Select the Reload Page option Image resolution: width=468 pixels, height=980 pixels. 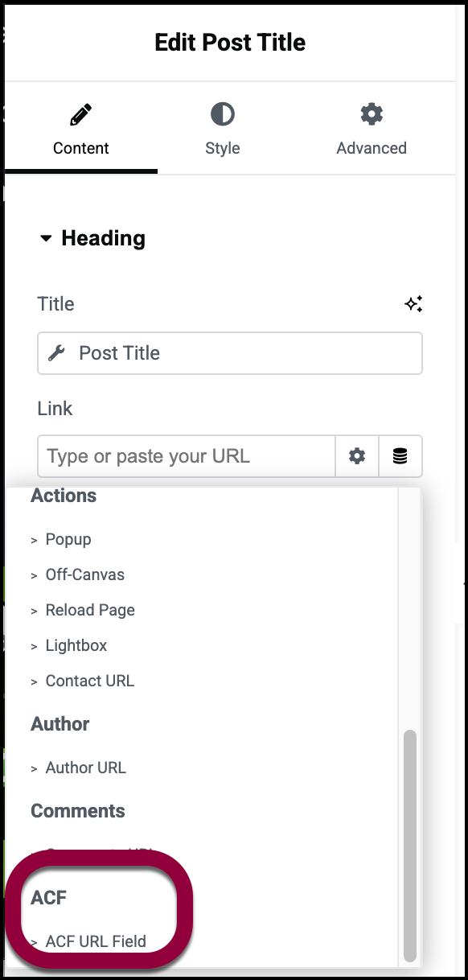point(90,610)
